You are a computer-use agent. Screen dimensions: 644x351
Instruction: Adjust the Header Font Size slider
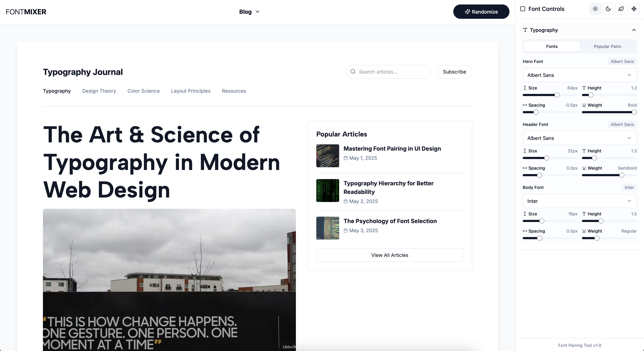coord(550,158)
